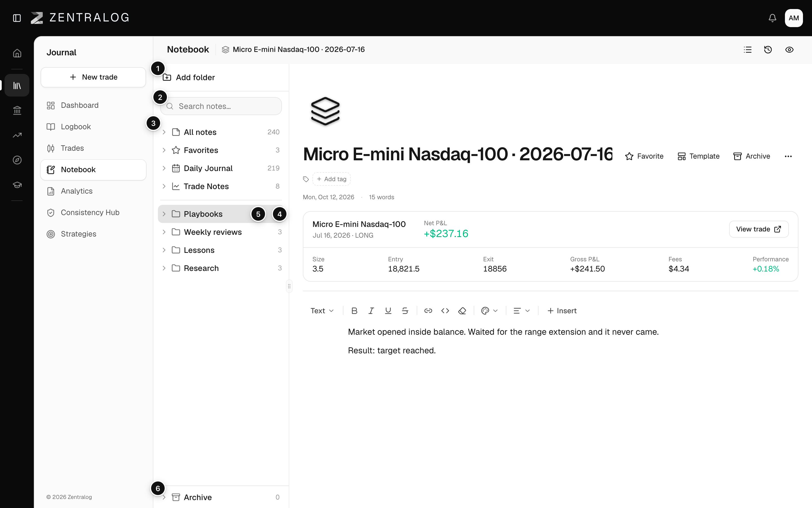Open Dashboard in the Journal menu

pyautogui.click(x=93, y=106)
